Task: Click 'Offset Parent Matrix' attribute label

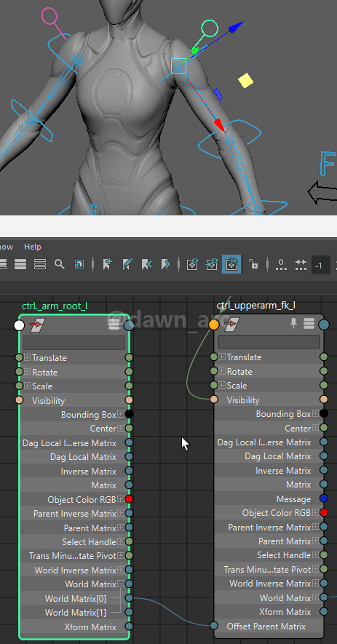Action: click(x=266, y=627)
